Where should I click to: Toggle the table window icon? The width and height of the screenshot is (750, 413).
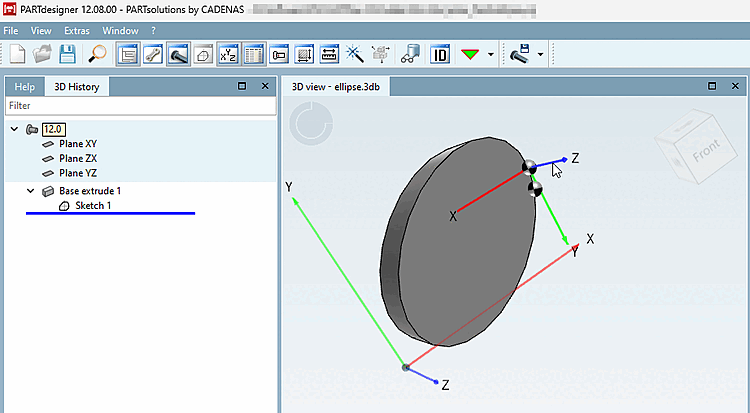coord(254,54)
